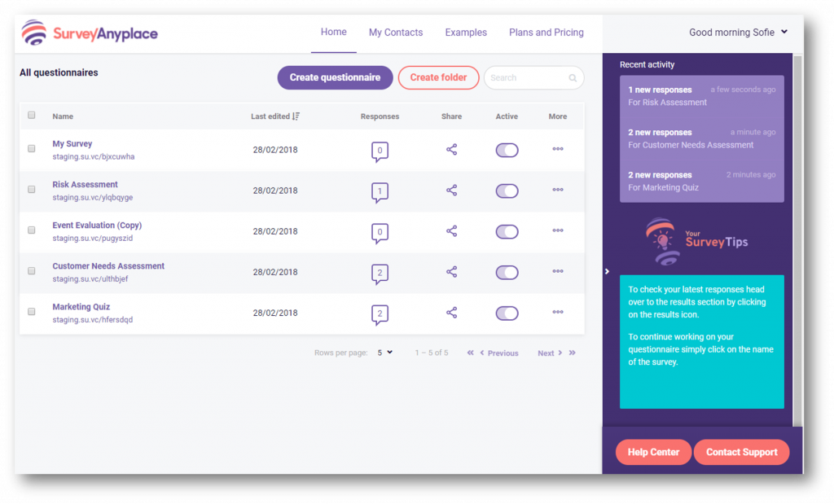This screenshot has width=834, height=504.
Task: Open the More options menu for My Survey
Action: point(557,150)
